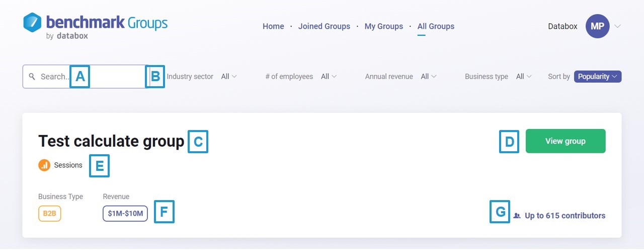
Task: Click the $1M-$10M revenue tag
Action: click(125, 214)
